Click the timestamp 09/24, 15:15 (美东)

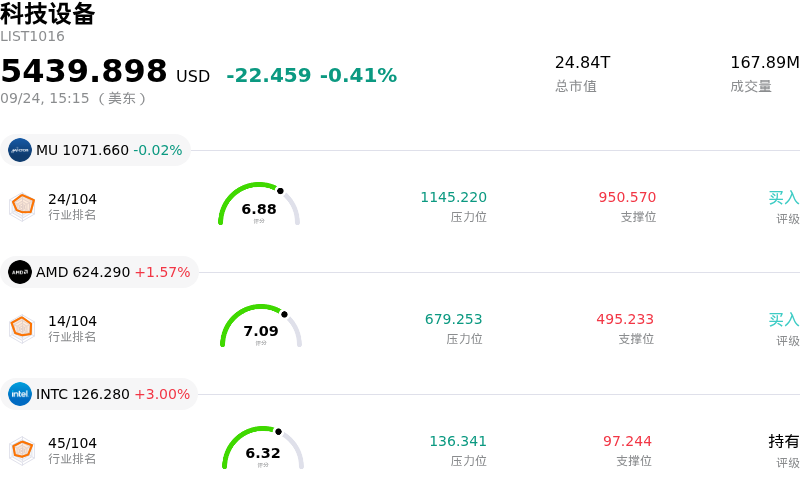(x=73, y=98)
